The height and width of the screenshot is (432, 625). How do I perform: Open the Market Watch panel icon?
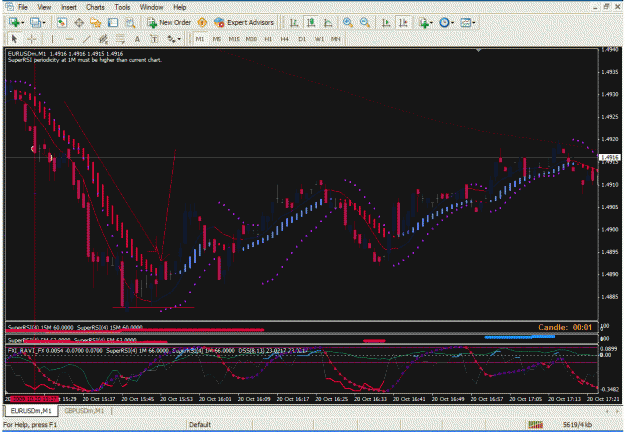click(x=61, y=23)
